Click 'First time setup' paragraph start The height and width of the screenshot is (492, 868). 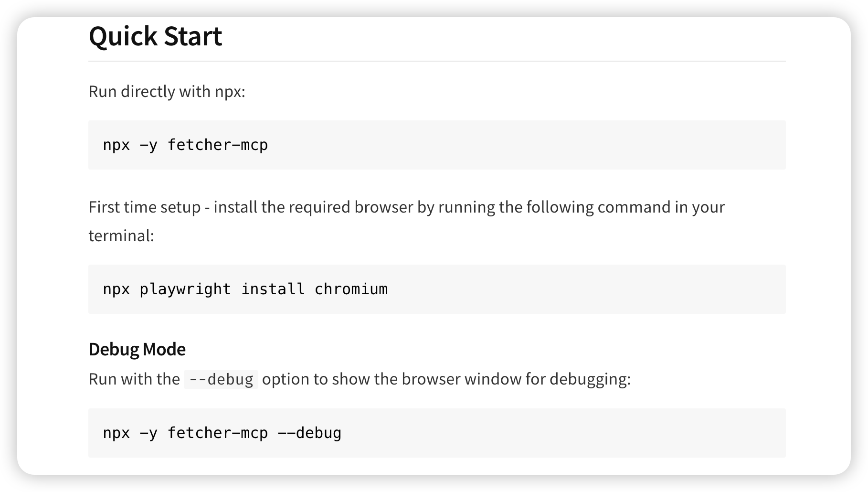click(x=145, y=207)
